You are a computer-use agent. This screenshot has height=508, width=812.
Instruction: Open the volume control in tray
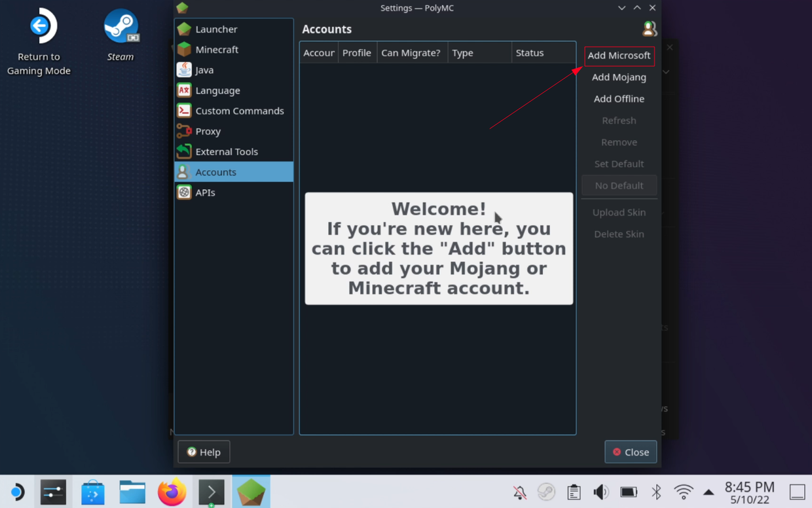600,492
